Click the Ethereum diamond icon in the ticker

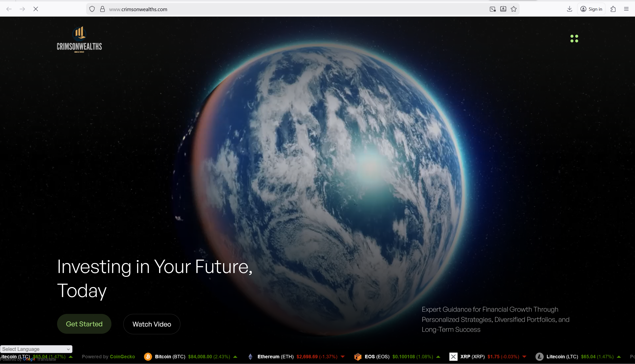(x=250, y=357)
